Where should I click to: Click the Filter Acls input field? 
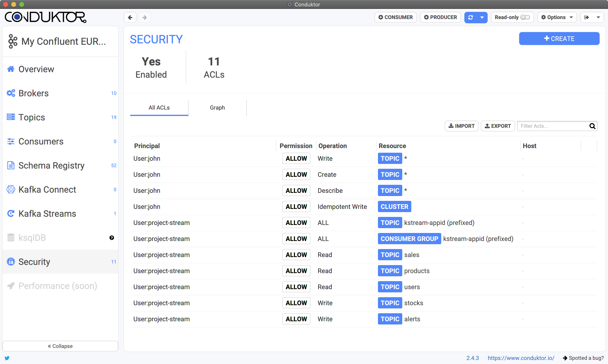pos(553,126)
